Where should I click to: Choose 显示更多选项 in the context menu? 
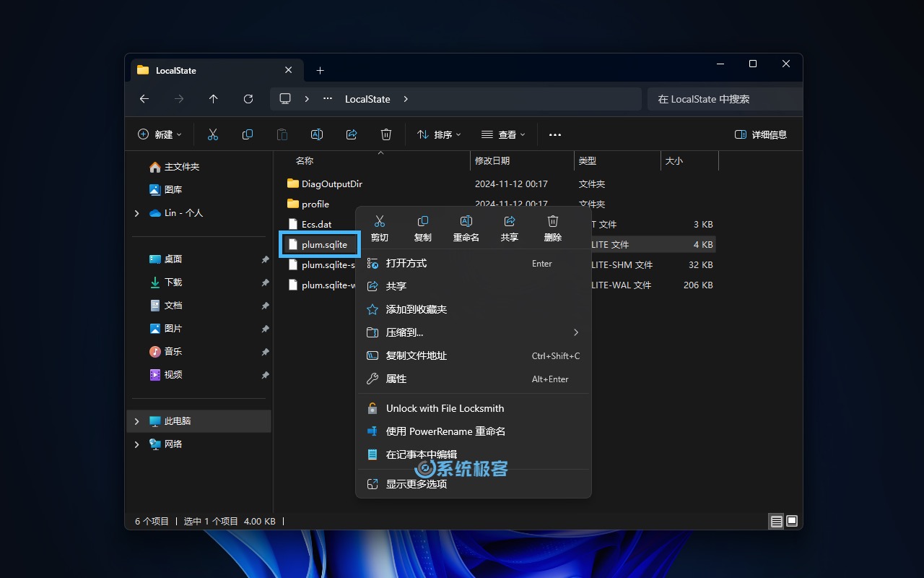coord(474,484)
